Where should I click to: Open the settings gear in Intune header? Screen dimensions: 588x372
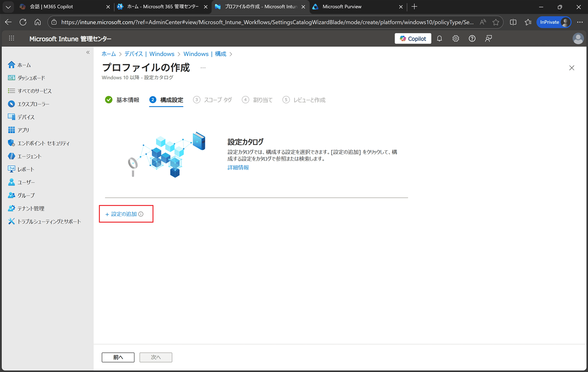coord(456,38)
